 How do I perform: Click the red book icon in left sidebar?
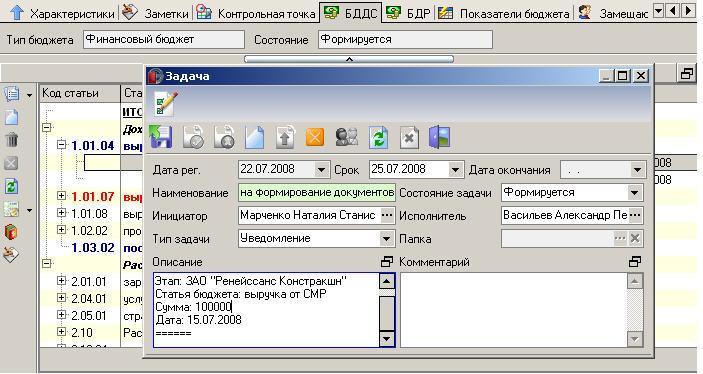pos(12,232)
